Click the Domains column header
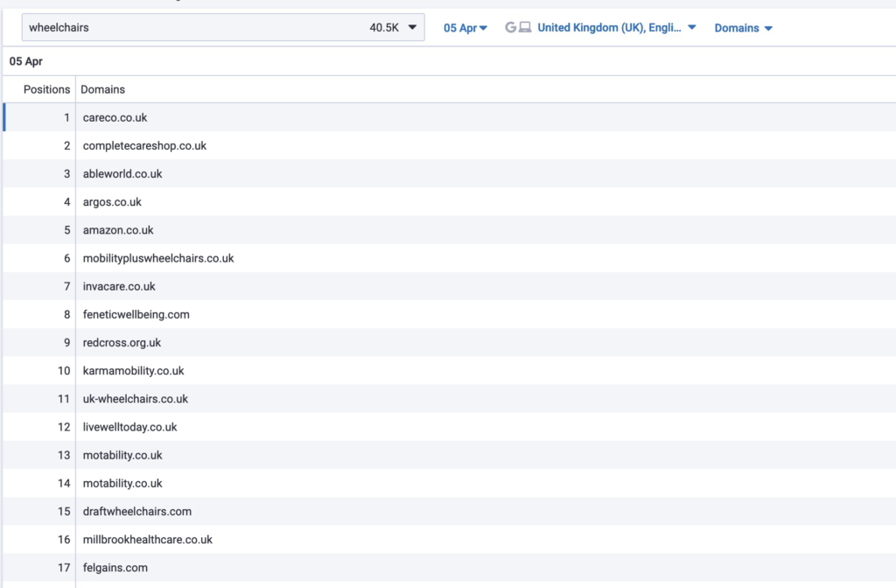Screen dimensions: 896x588 (x=103, y=90)
